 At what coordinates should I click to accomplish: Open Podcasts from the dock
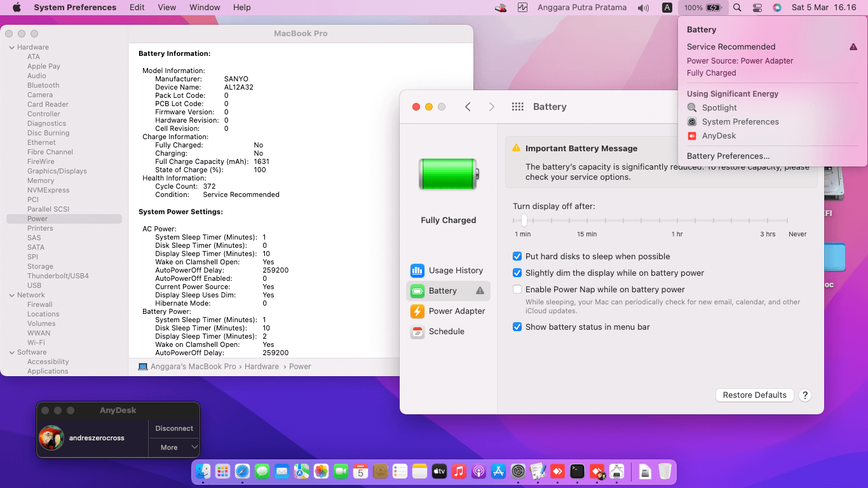click(x=478, y=471)
